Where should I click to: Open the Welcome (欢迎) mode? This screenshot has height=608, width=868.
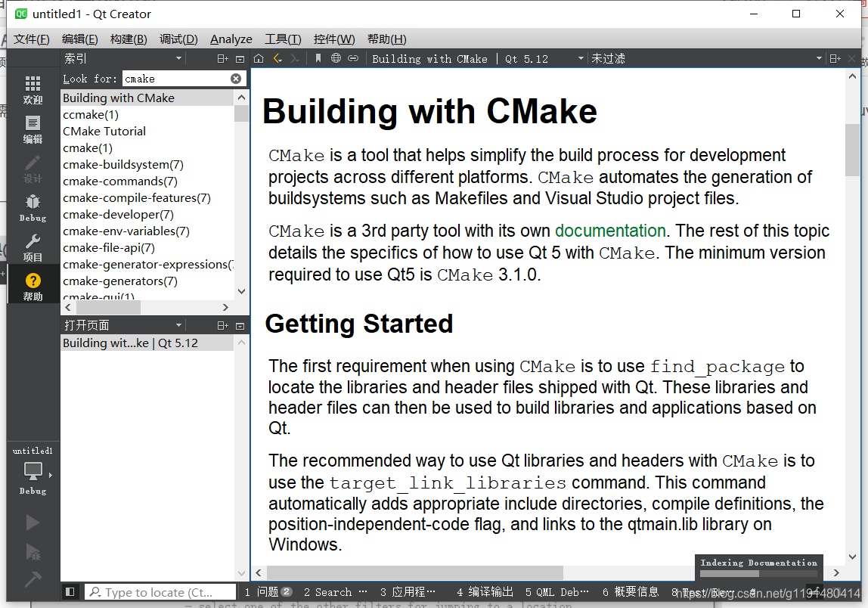point(33,90)
